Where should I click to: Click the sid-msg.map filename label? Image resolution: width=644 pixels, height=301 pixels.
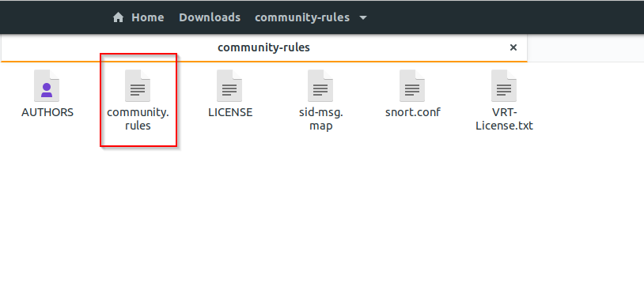coord(320,119)
